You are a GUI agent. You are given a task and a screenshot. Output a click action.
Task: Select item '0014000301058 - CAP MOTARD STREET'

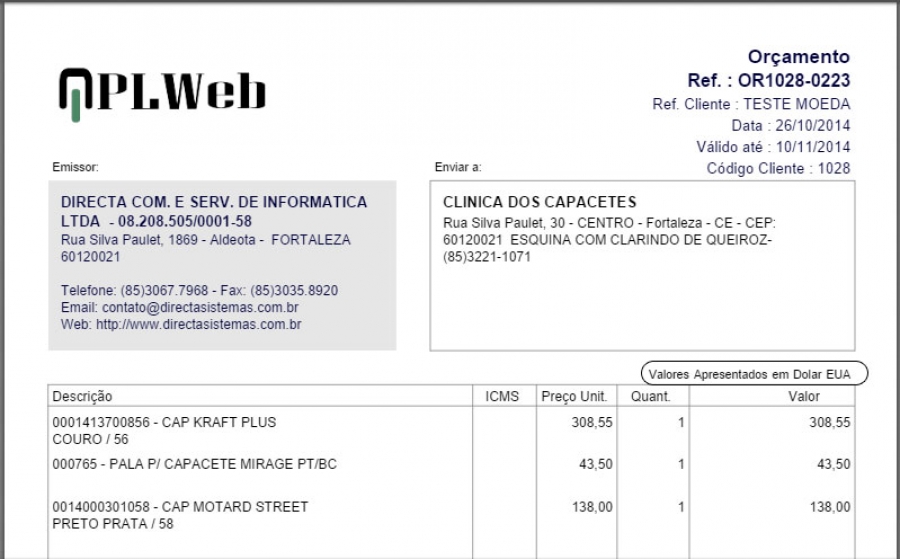tap(180, 507)
